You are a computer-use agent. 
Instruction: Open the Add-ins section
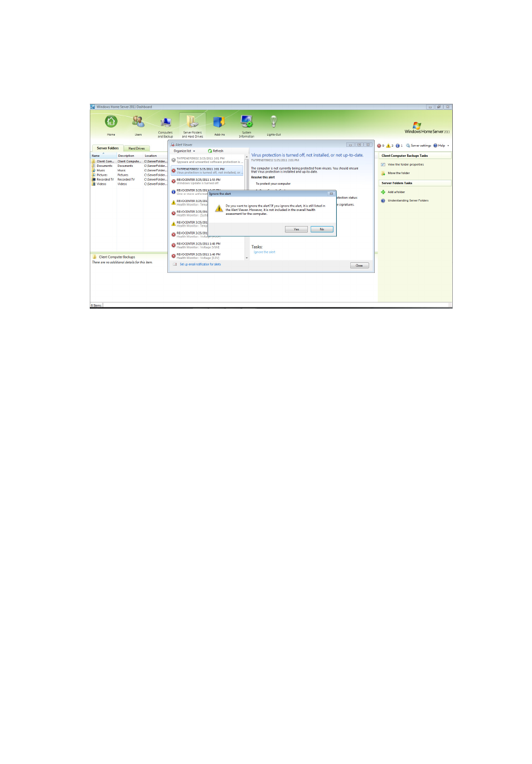point(220,126)
